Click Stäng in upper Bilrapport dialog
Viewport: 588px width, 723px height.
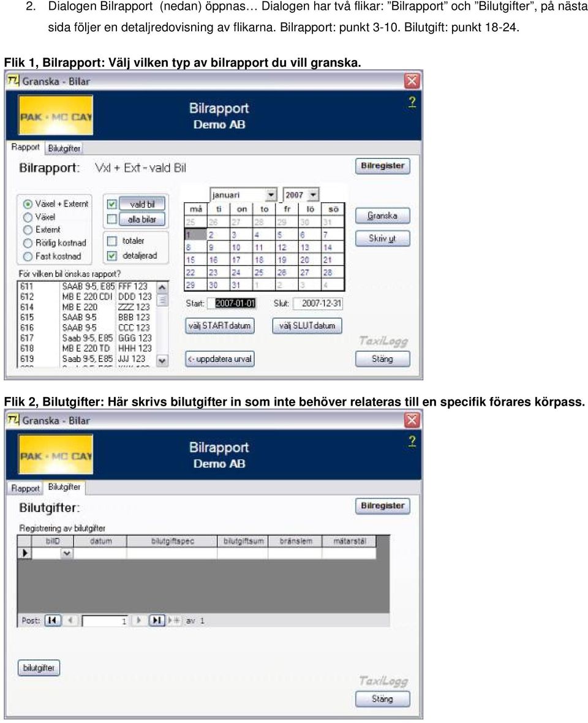click(x=382, y=358)
